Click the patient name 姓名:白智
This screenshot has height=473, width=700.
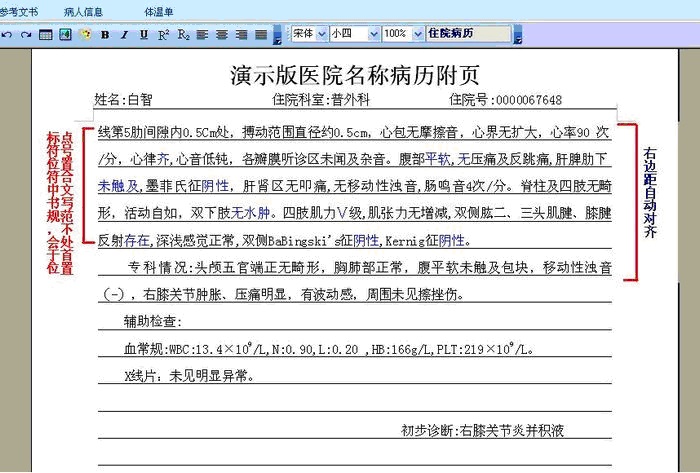point(123,99)
